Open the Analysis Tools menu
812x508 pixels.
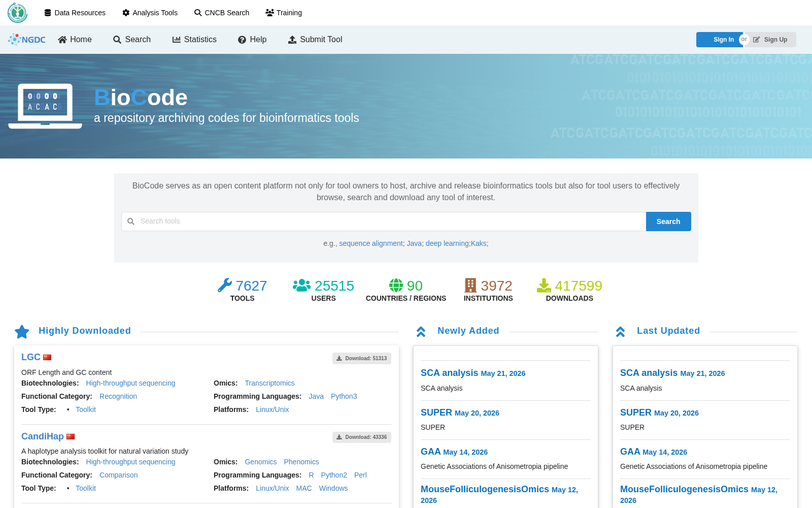click(x=150, y=13)
